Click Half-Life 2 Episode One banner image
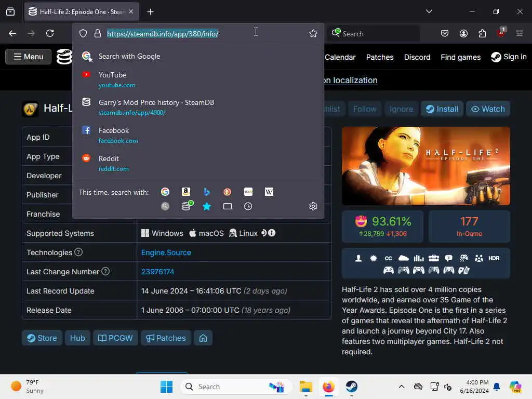Image resolution: width=532 pixels, height=399 pixels. click(426, 166)
